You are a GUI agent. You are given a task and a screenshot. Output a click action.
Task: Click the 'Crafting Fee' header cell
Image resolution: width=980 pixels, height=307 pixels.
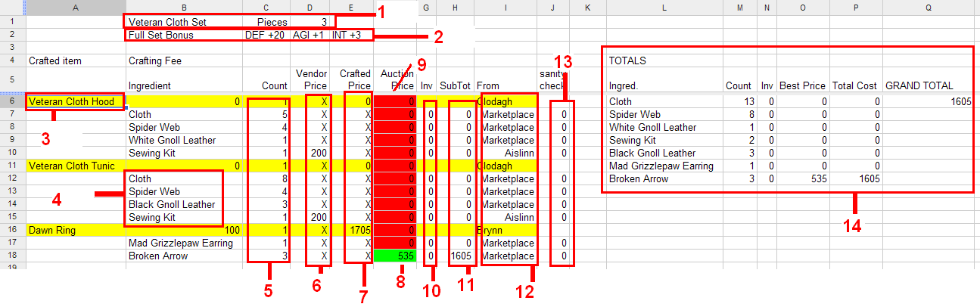pos(185,60)
